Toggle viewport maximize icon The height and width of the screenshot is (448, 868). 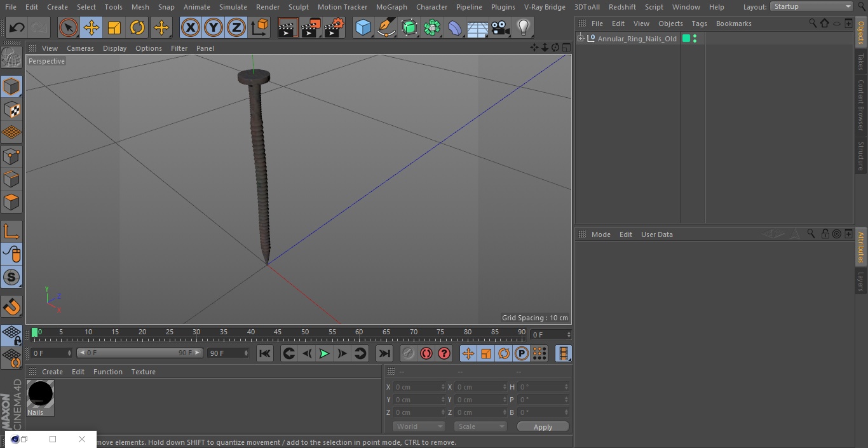point(566,48)
